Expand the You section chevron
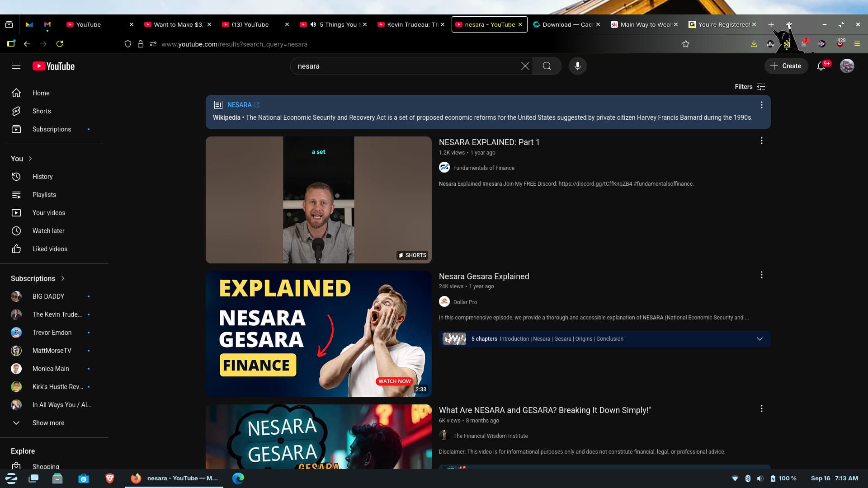This screenshot has width=868, height=488. tap(30, 159)
